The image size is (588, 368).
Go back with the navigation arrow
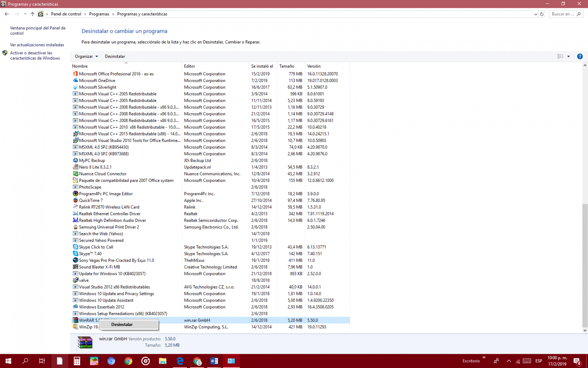(7, 14)
